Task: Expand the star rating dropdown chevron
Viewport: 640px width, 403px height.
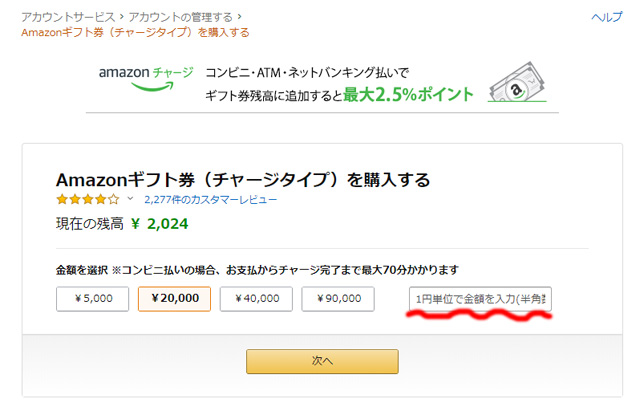Action: click(x=130, y=199)
